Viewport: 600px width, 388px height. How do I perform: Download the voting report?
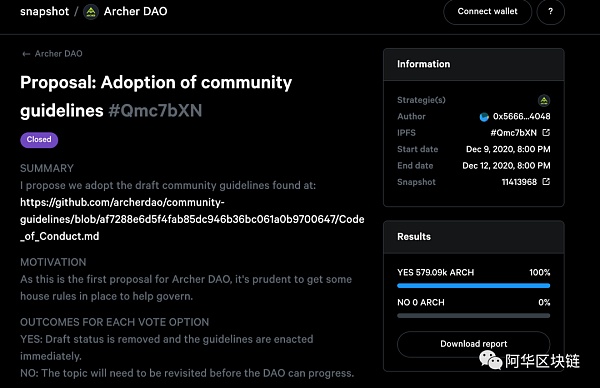pos(473,344)
